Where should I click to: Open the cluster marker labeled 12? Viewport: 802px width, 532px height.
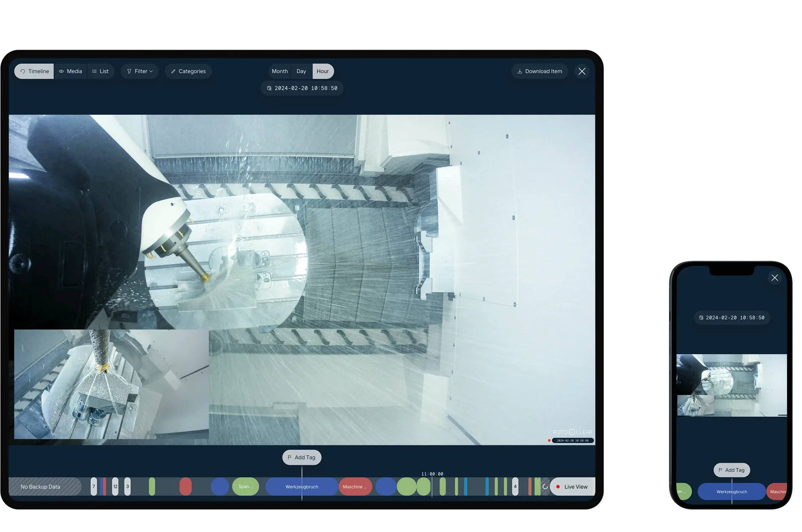point(115,486)
